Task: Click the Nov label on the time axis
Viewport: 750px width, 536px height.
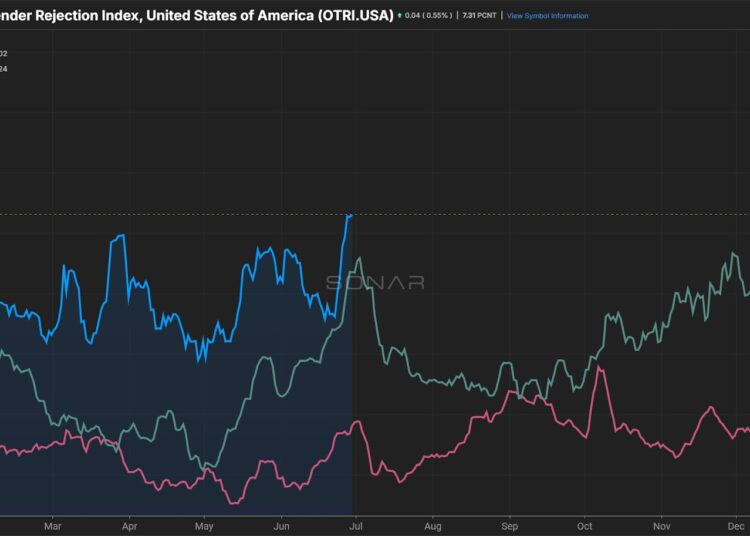Action: pos(661,525)
